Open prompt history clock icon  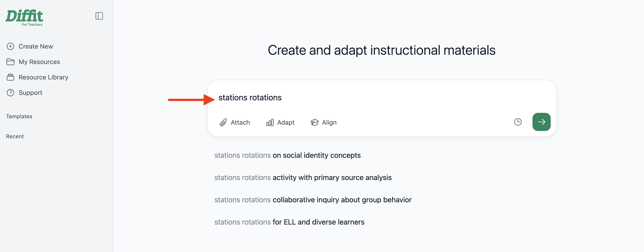pos(518,122)
